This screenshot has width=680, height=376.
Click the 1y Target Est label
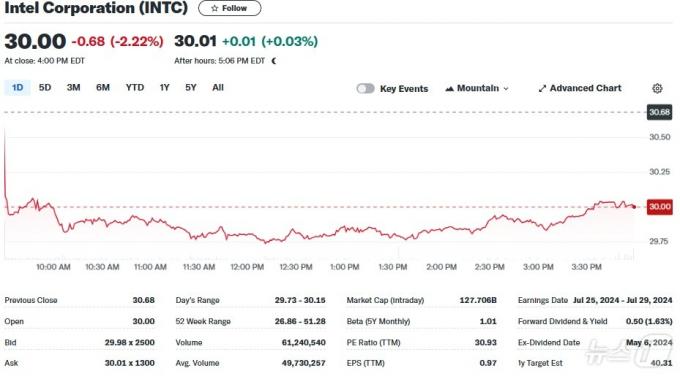(x=540, y=363)
